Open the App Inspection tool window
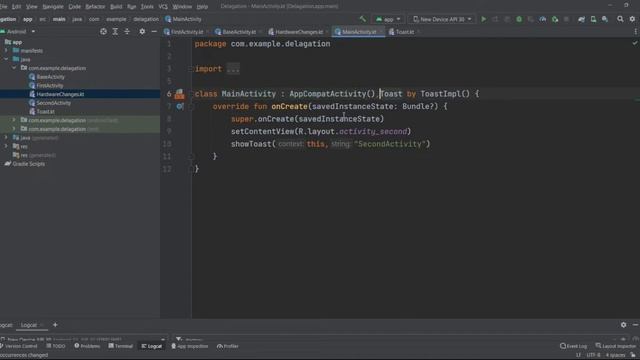 [190, 346]
